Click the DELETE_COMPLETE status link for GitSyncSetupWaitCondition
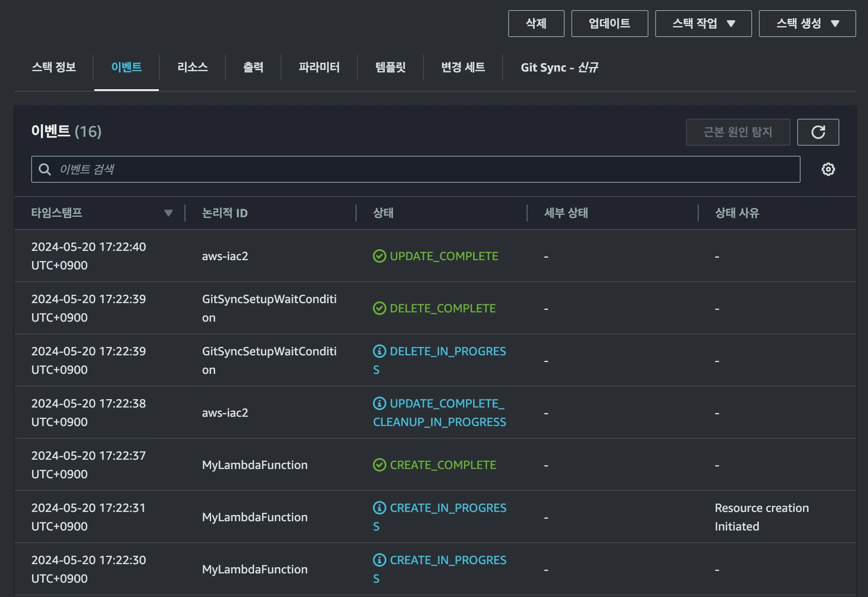 click(442, 308)
